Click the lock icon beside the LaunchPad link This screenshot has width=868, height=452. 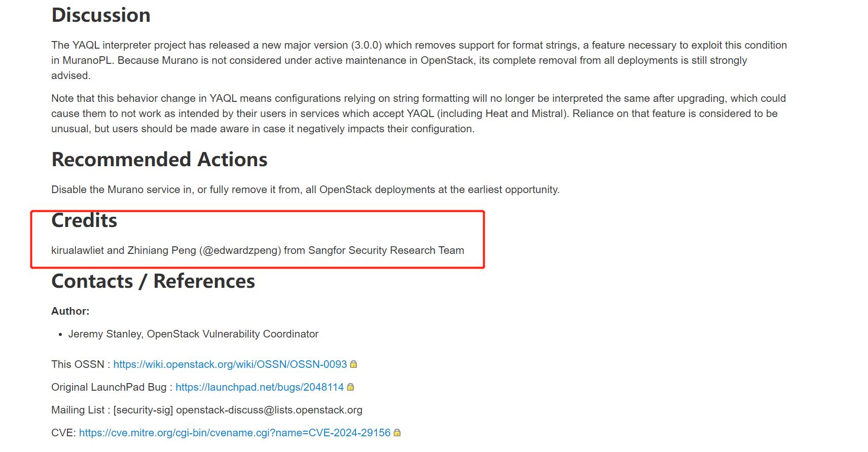[350, 387]
